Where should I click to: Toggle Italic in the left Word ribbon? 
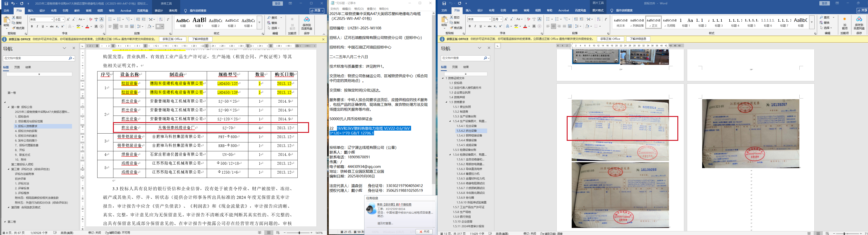click(37, 26)
